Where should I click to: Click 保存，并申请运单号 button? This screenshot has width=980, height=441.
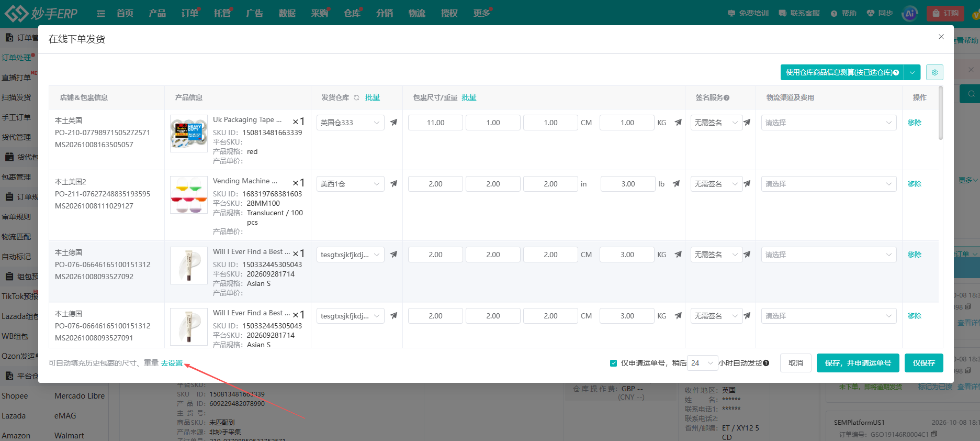pyautogui.click(x=858, y=363)
